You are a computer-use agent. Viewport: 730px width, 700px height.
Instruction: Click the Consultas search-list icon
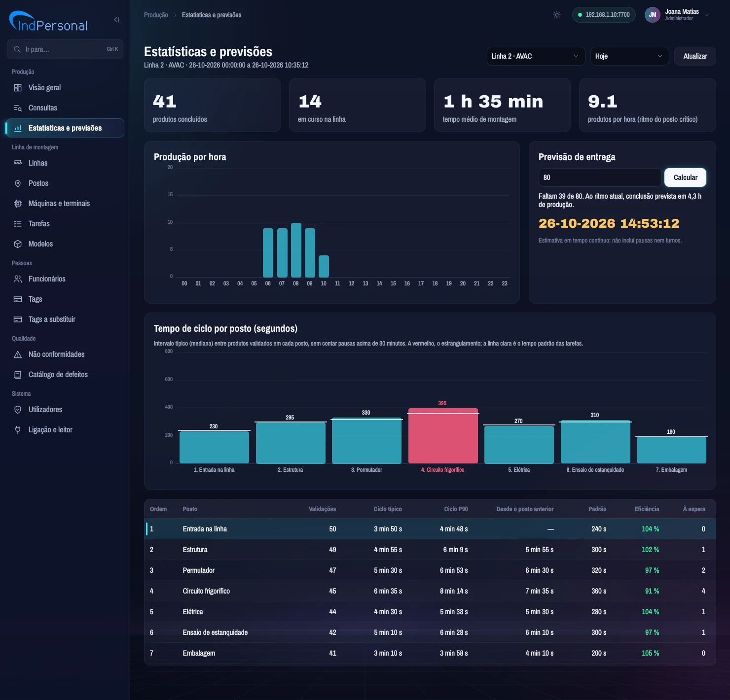tap(18, 108)
